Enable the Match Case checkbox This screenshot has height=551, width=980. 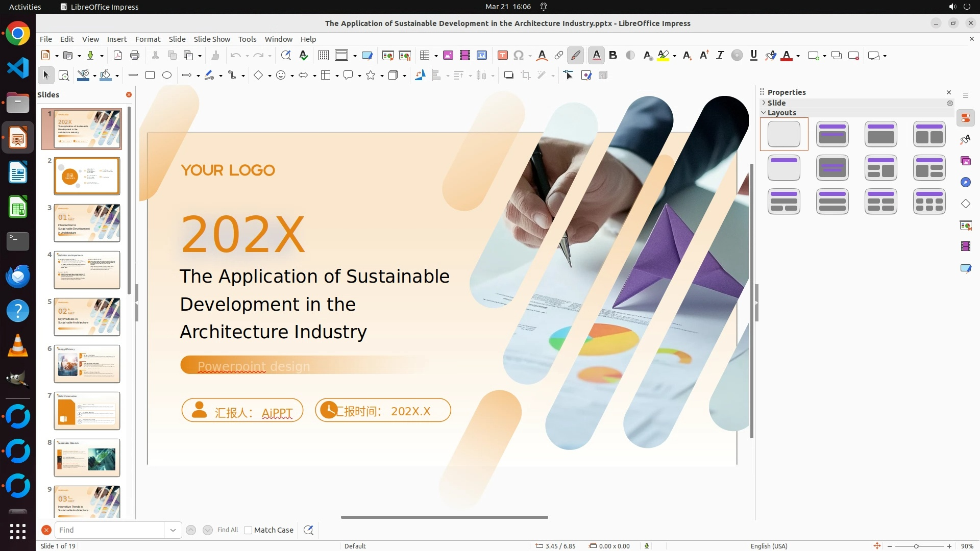pos(248,530)
